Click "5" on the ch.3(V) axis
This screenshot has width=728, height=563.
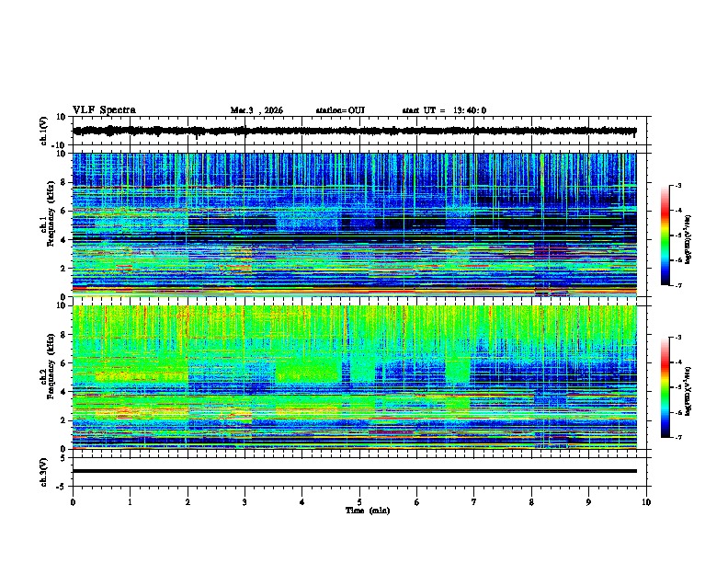[63, 458]
